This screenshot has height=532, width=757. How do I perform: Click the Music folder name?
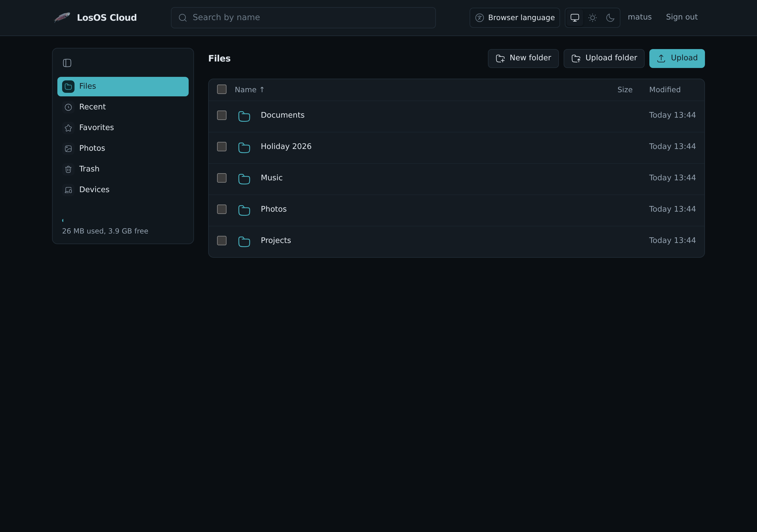coord(271,178)
